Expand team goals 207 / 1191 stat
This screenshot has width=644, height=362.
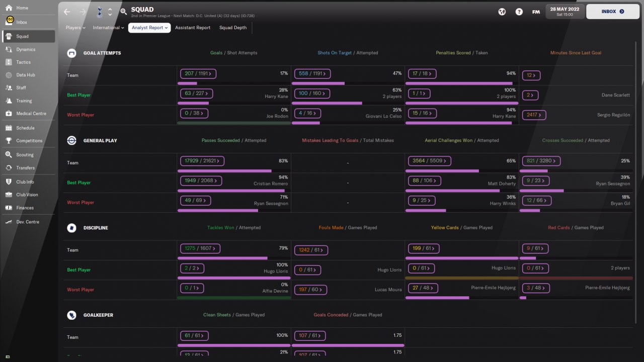coord(197,73)
